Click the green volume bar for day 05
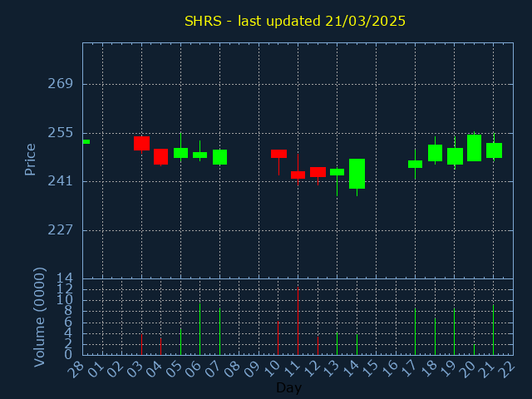Screen dimensions: 532x399 coord(181,342)
